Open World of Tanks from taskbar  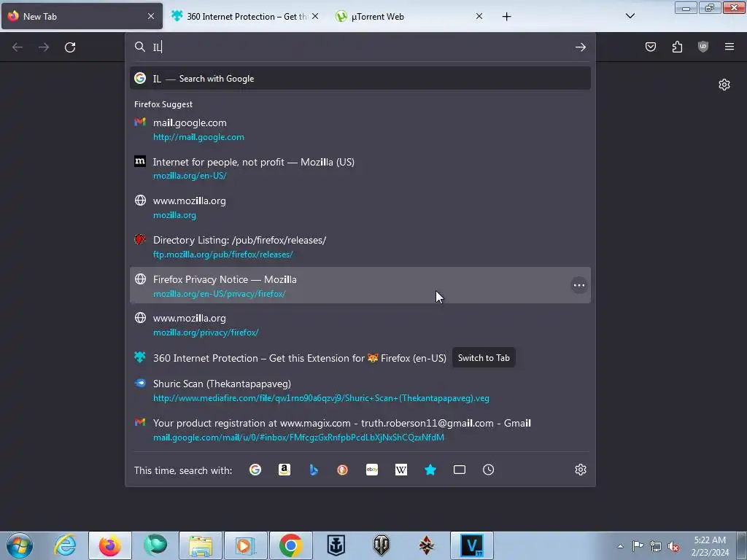(381, 545)
